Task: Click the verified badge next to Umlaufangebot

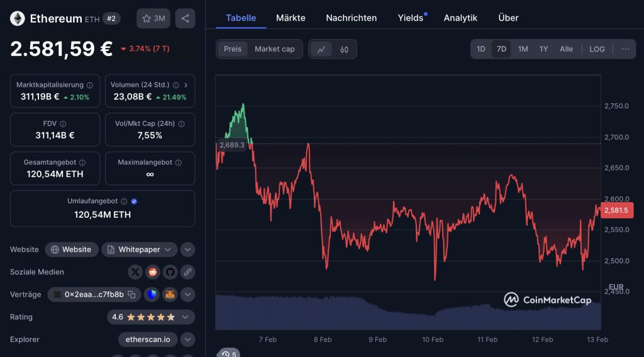Action: [134, 201]
